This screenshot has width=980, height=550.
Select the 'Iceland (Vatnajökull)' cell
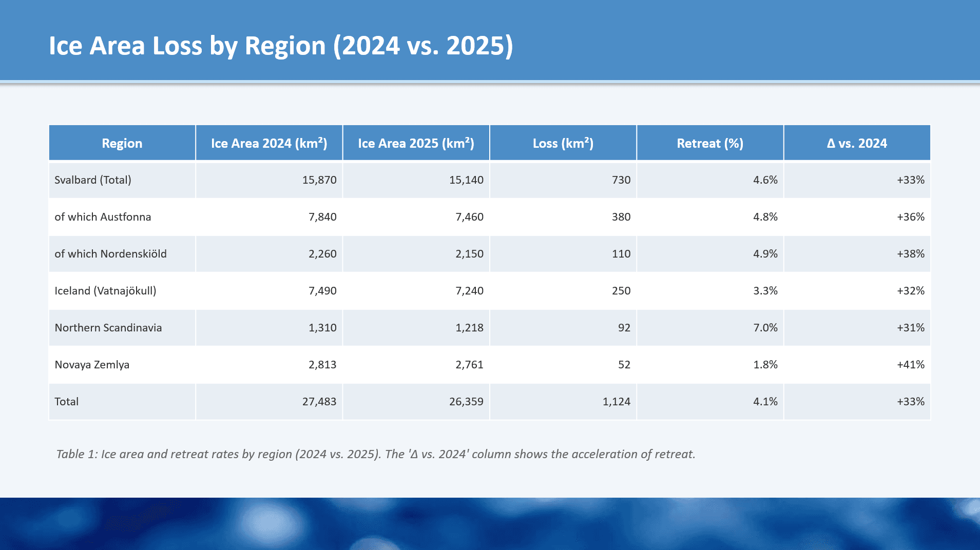[x=105, y=291]
